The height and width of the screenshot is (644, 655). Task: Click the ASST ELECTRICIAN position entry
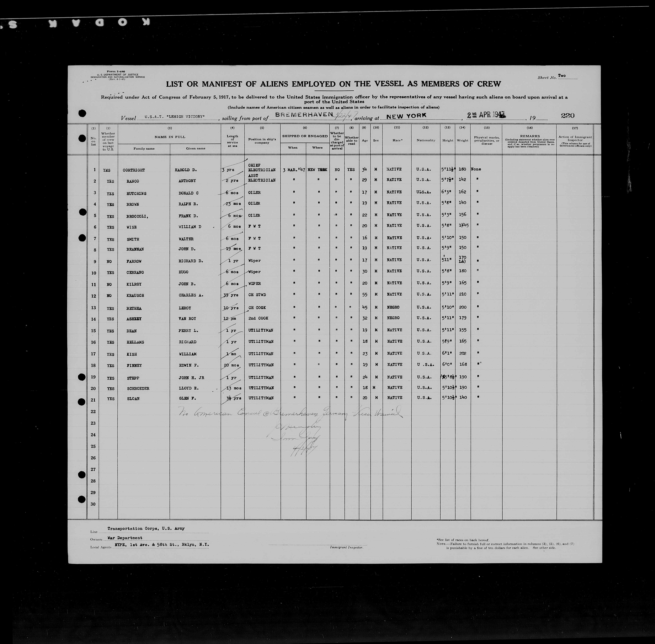point(262,178)
